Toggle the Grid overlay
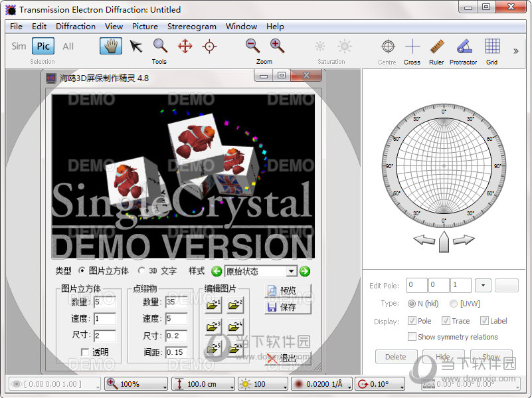The height and width of the screenshot is (398, 532). click(492, 46)
